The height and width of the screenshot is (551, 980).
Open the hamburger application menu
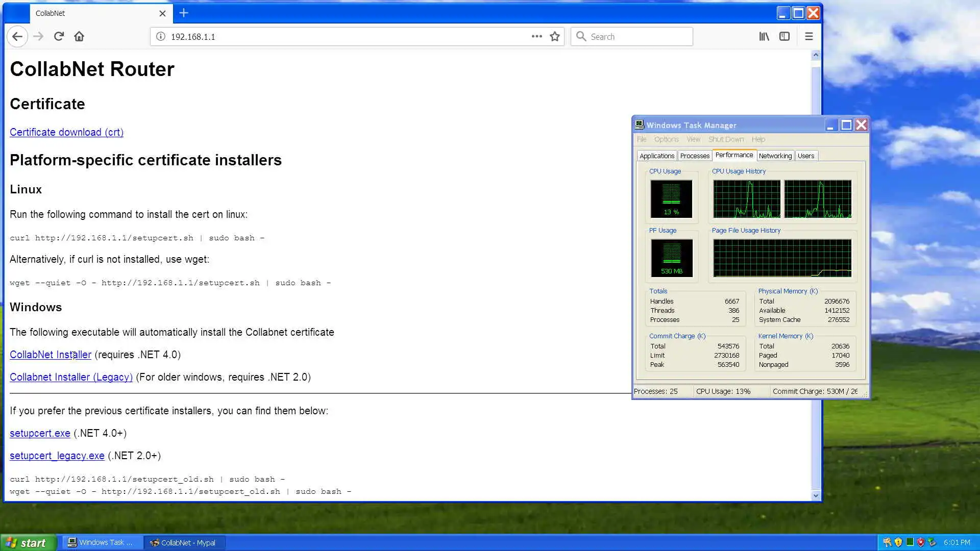809,36
